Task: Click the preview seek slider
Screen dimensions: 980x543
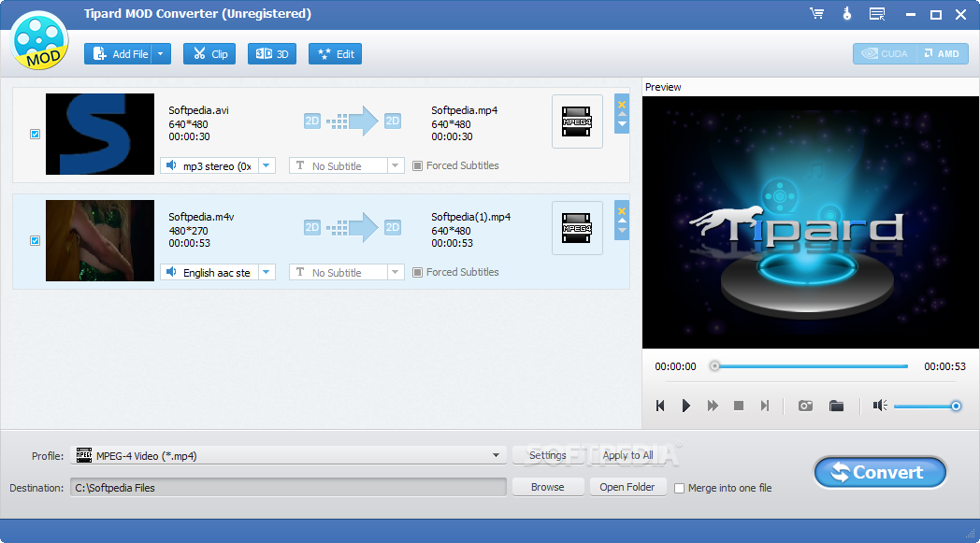Action: point(810,366)
